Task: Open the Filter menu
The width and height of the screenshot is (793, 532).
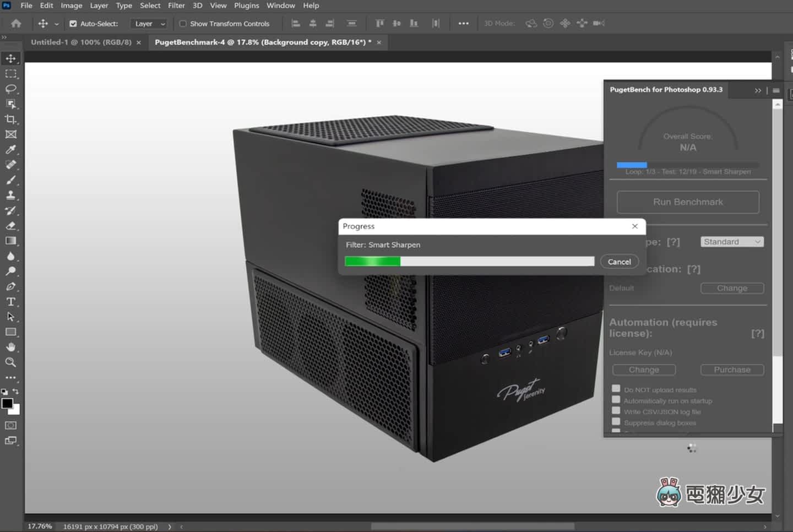Action: [x=176, y=6]
